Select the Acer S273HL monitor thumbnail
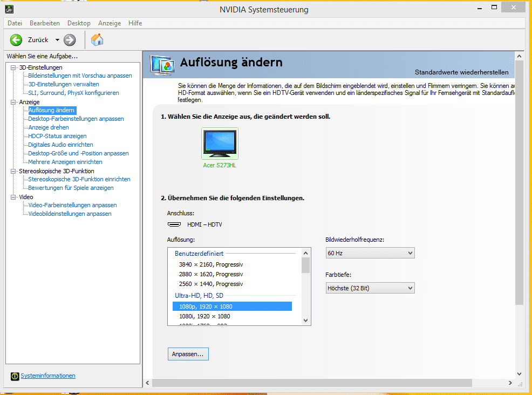The width and height of the screenshot is (532, 395). point(220,144)
